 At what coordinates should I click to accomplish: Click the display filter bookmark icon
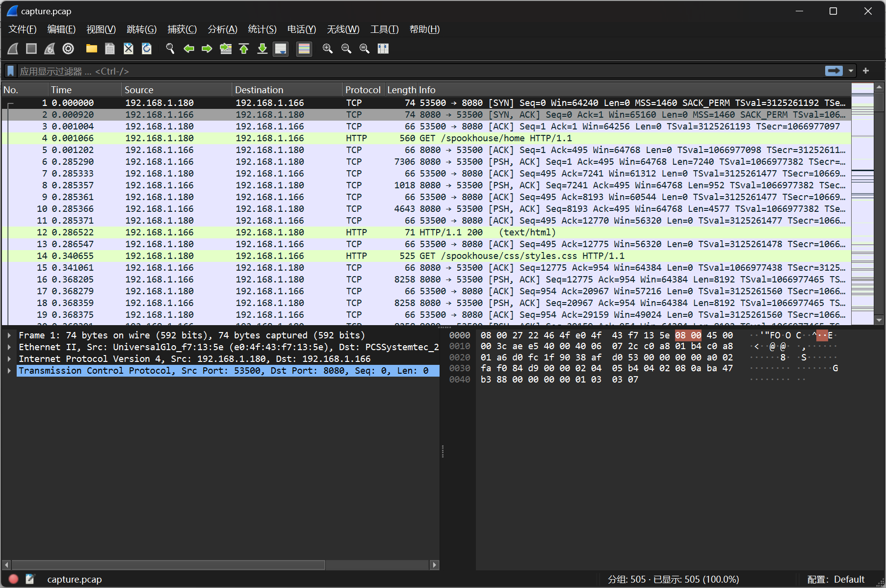(x=10, y=71)
